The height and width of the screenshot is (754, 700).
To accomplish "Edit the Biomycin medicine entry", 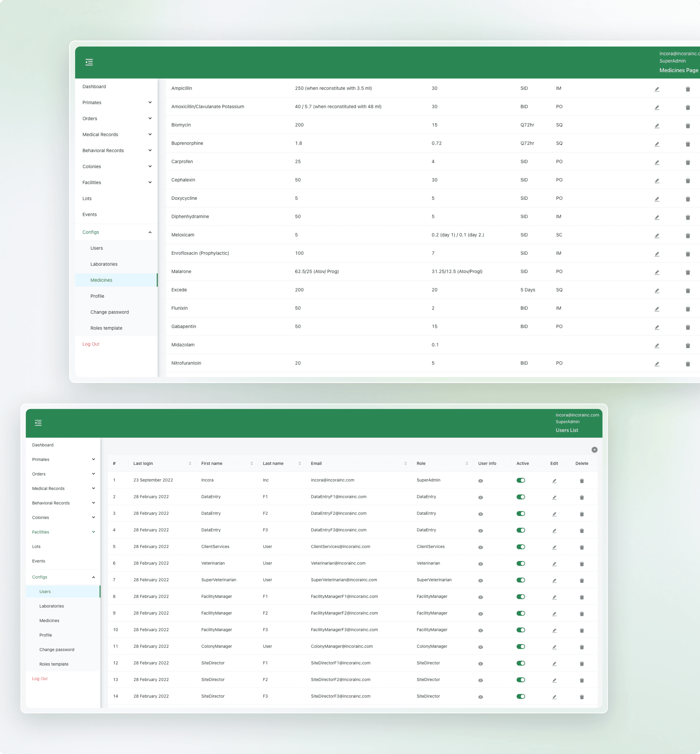I will tap(657, 126).
